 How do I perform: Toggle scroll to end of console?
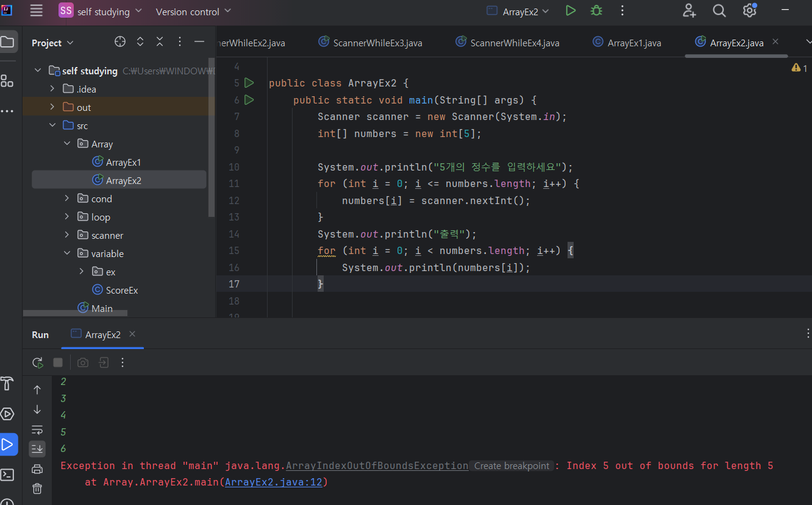pyautogui.click(x=37, y=449)
